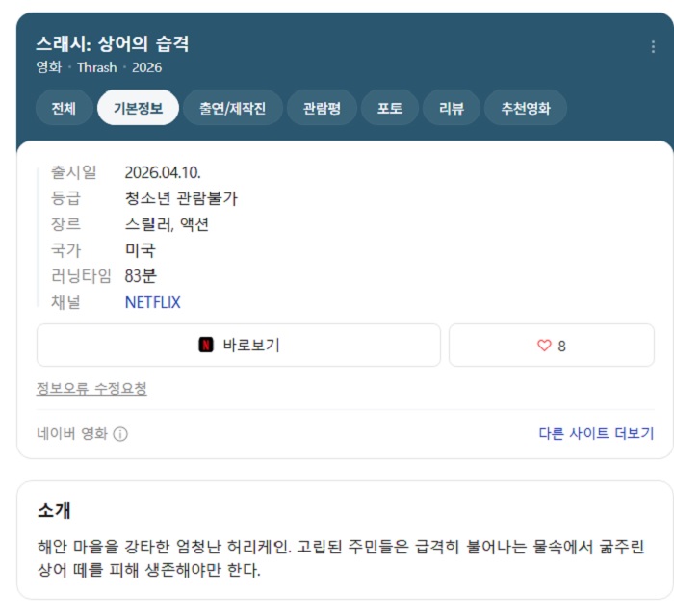Open the three-dot more options menu

pyautogui.click(x=654, y=47)
